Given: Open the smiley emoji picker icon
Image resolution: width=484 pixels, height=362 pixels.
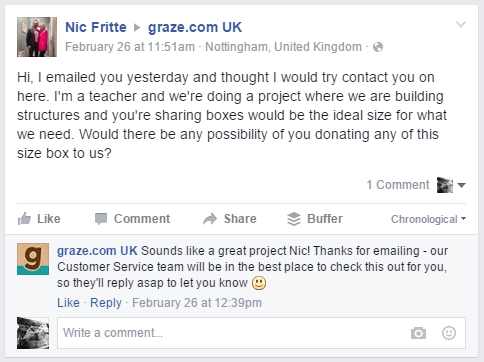Looking at the screenshot, I should click(x=449, y=333).
